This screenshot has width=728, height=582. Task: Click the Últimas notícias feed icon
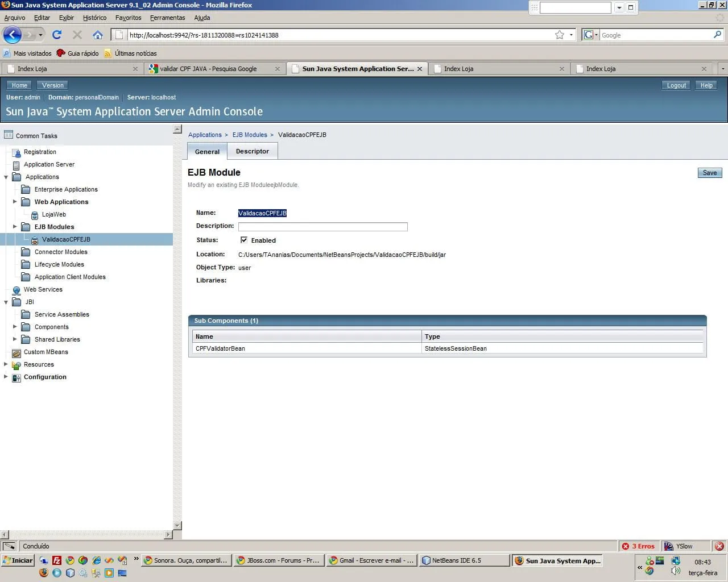108,53
